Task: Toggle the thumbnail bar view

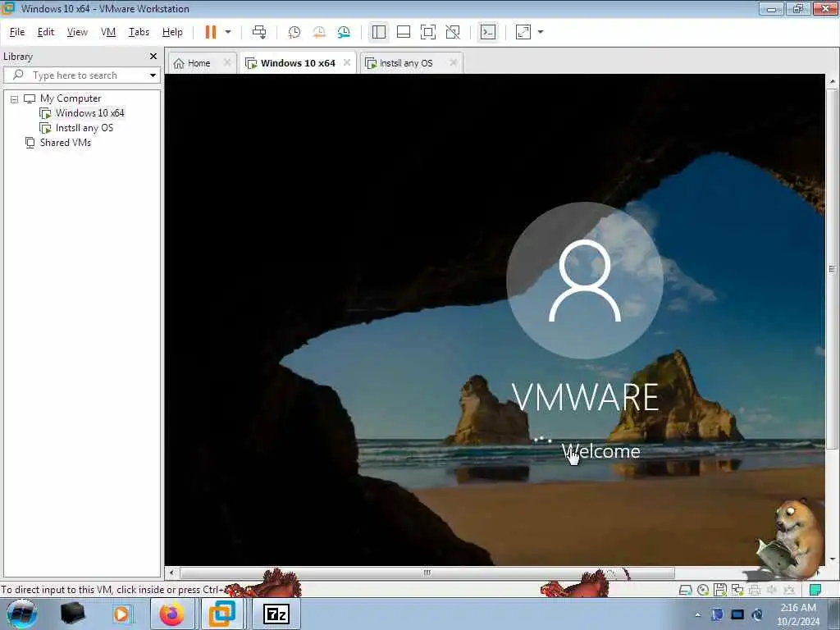Action: [x=404, y=32]
